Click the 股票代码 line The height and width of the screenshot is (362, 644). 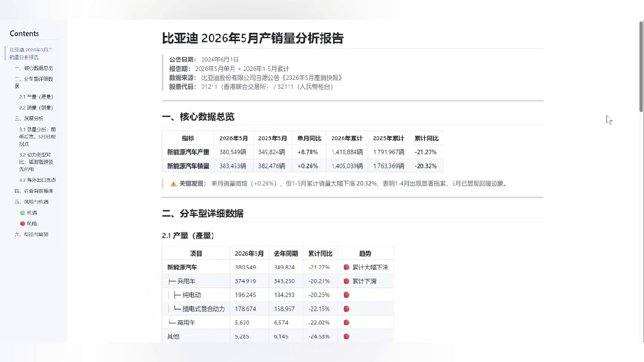[x=251, y=86]
